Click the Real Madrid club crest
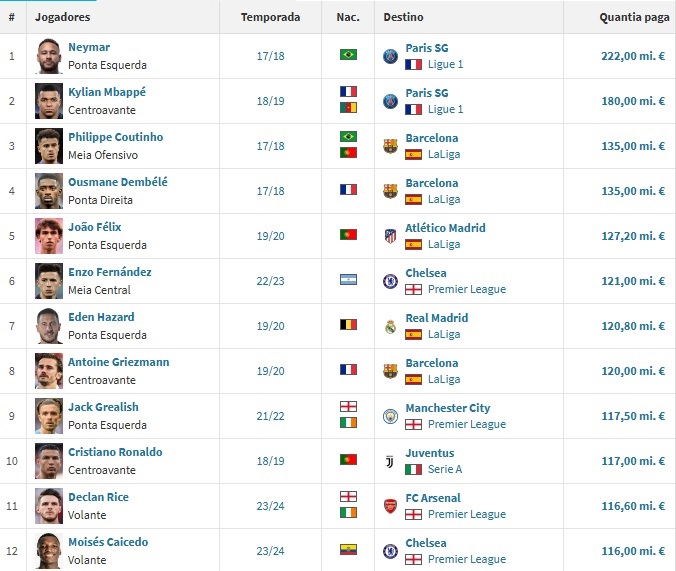The width and height of the screenshot is (676, 571). point(390,326)
